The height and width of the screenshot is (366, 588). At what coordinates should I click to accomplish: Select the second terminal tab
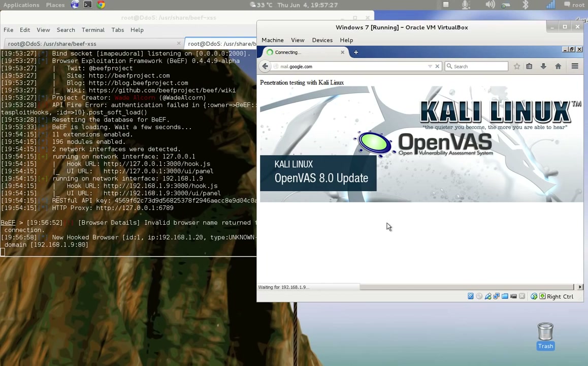(221, 44)
